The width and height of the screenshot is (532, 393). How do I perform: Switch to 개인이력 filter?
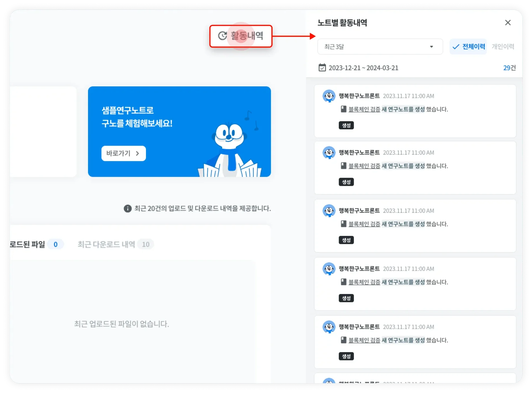(503, 47)
